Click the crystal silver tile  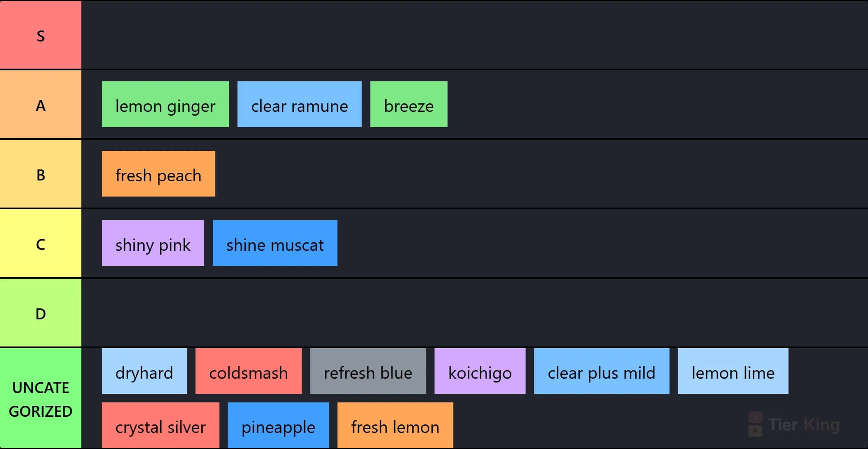click(x=160, y=425)
